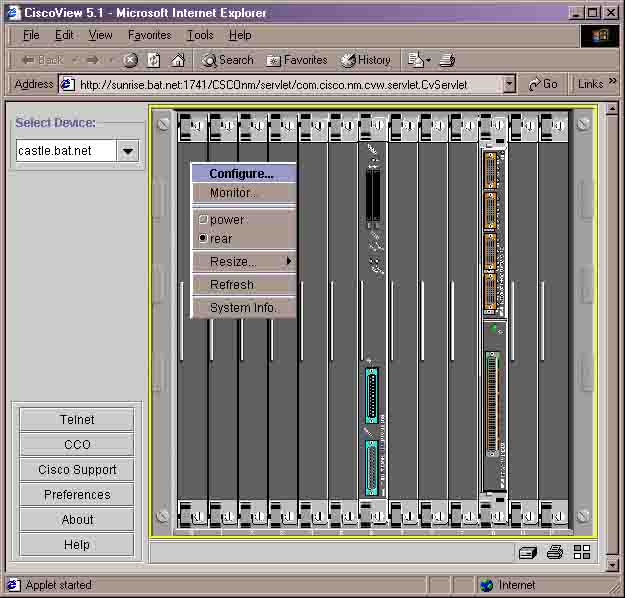Choose Monitor... in the context menu
This screenshot has width=625, height=598.
point(244,193)
